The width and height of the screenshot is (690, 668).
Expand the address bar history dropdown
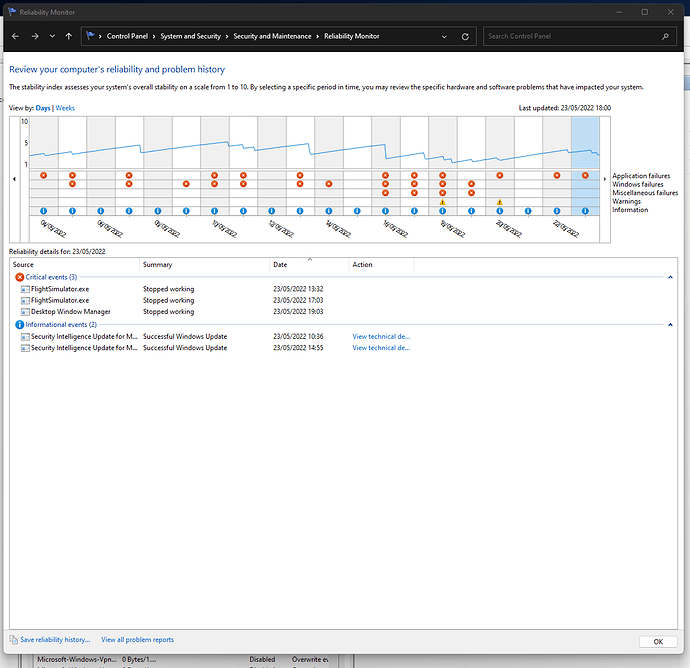coord(446,36)
